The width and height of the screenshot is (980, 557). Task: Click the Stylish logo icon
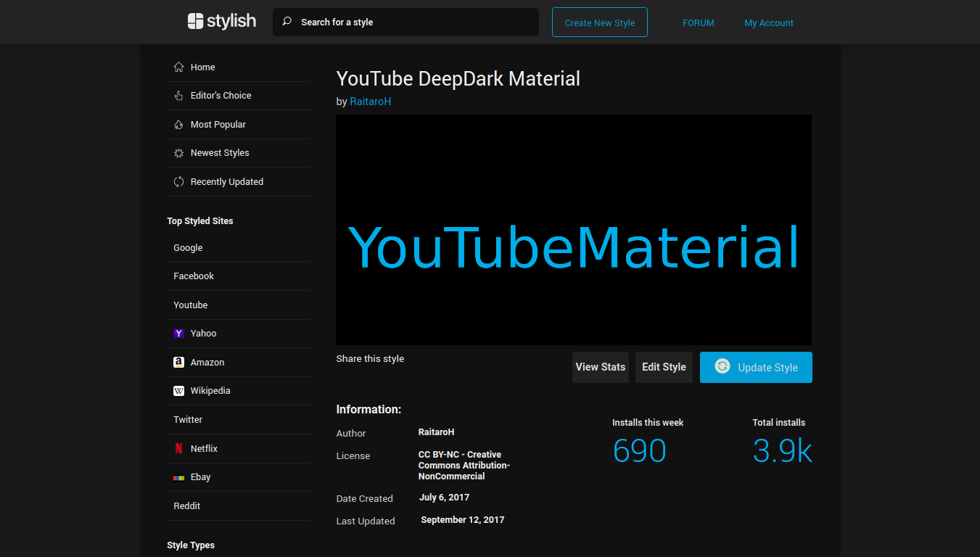(x=195, y=22)
